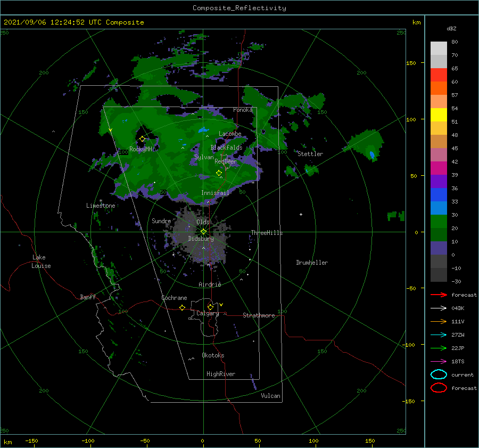Viewport: 479px width, 448px height.
Task: Click the Drumheller city label
Action: [x=312, y=263]
